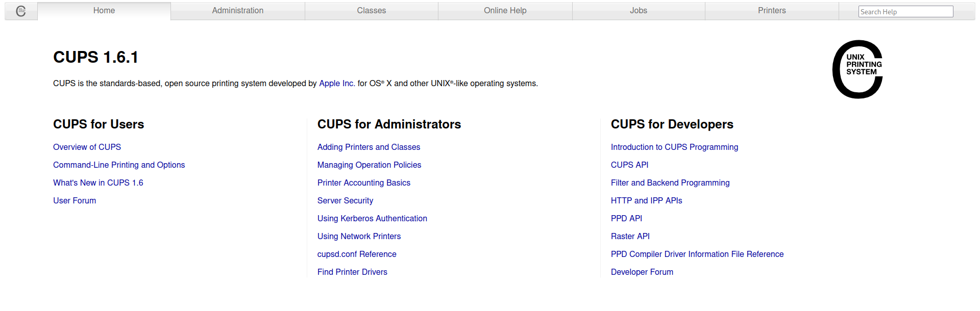Open Command-Line Printing and Options
This screenshot has width=980, height=311.
click(119, 165)
